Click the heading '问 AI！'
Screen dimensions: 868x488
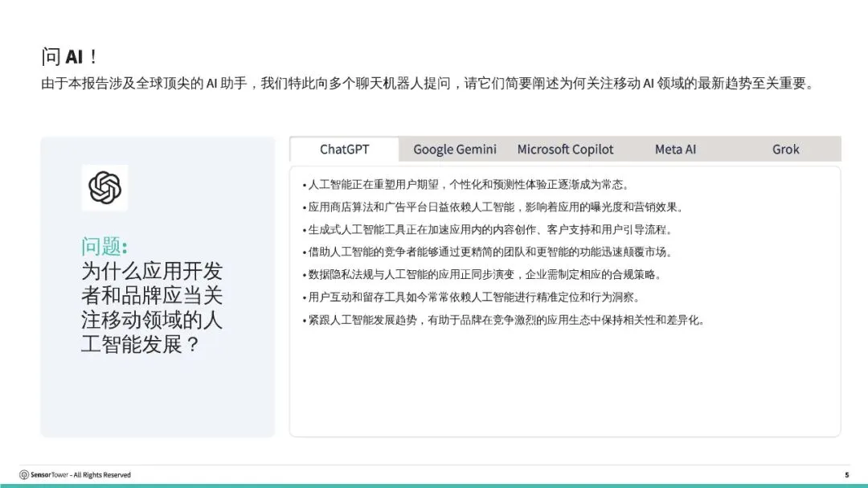[70, 56]
